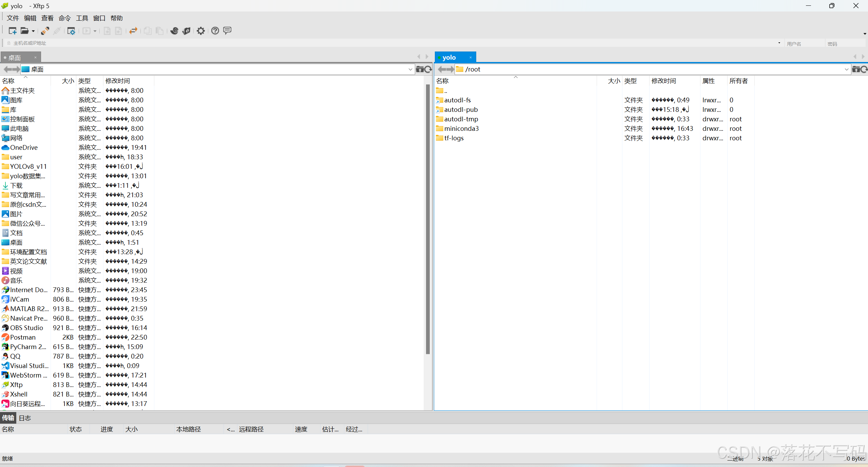This screenshot has width=868, height=467.
Task: Sort local files by 类型 column
Action: tap(90, 81)
